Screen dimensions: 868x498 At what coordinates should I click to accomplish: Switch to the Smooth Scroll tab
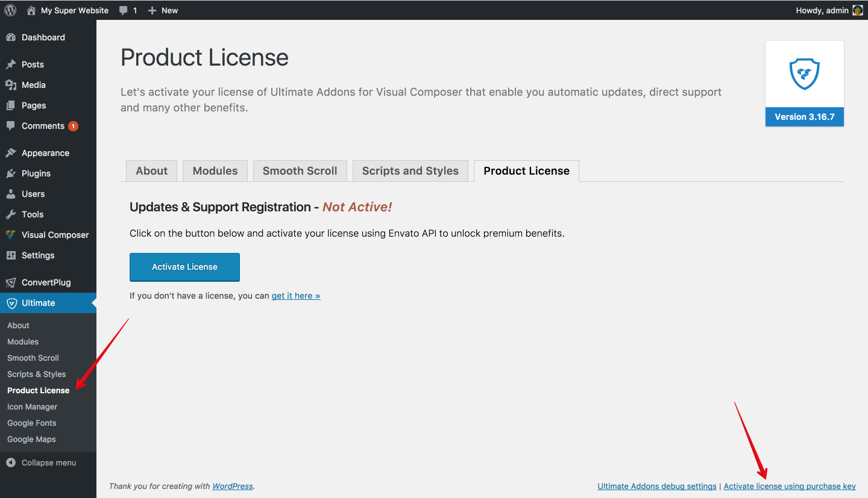coord(300,171)
